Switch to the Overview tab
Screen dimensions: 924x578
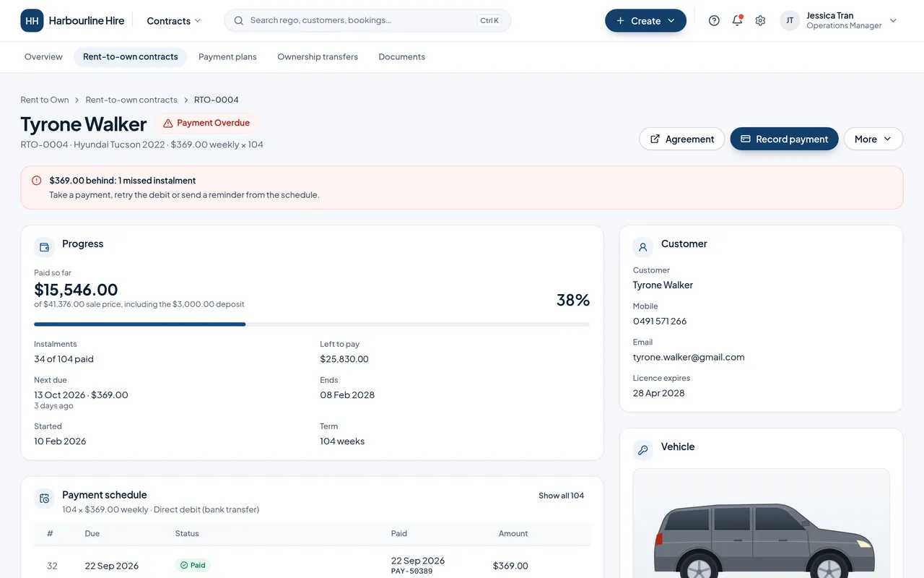pyautogui.click(x=43, y=57)
